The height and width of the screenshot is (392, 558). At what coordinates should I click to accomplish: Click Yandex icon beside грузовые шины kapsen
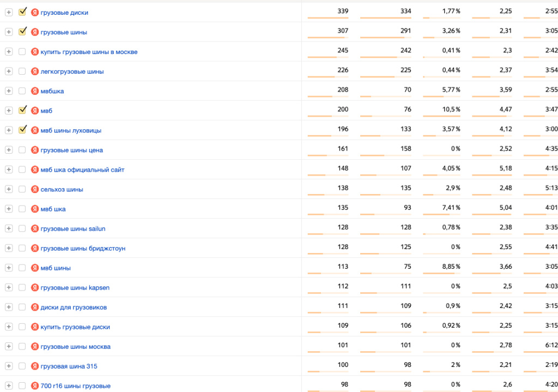pyautogui.click(x=34, y=288)
